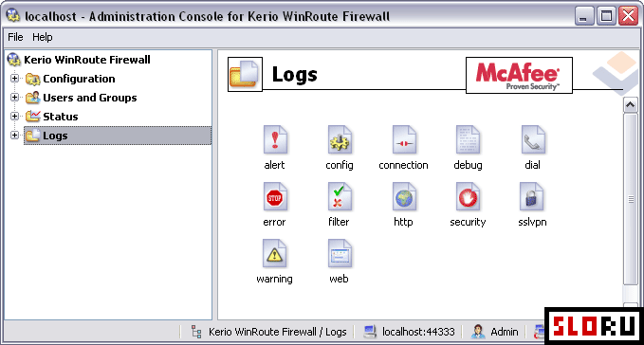Click the 'debug' label text
Viewport: 644px width, 345px height.
[x=468, y=165]
